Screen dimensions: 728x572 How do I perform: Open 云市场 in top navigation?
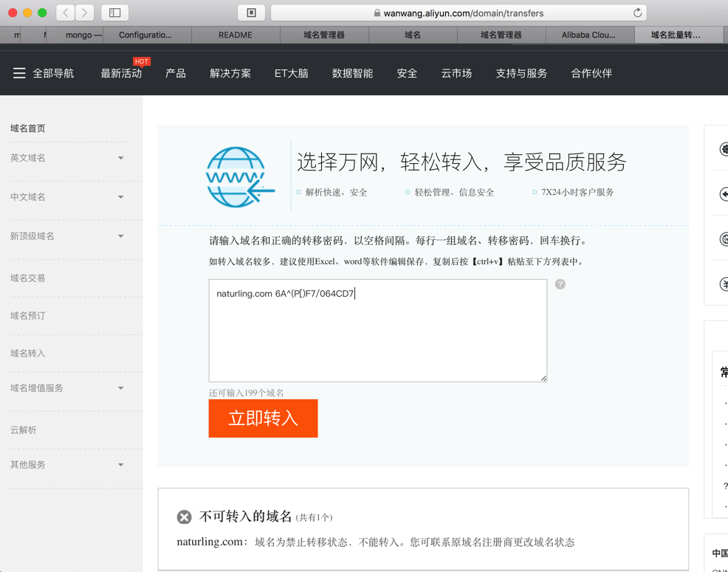[456, 73]
